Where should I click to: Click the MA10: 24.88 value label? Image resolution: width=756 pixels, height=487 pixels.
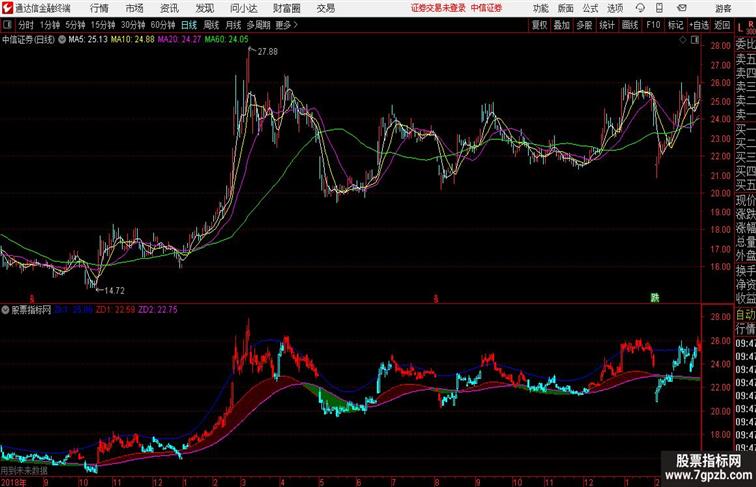pos(133,40)
